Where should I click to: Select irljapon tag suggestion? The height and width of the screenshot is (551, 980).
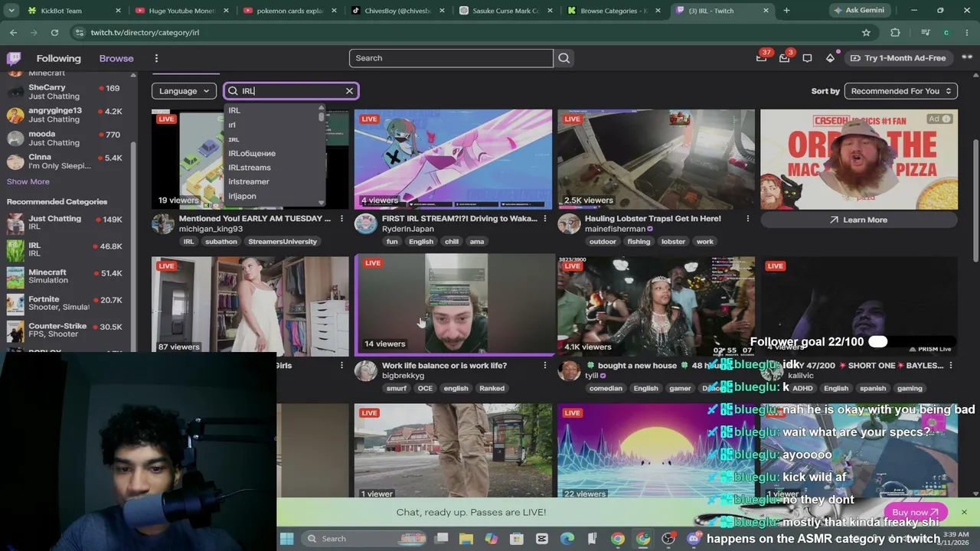click(242, 196)
